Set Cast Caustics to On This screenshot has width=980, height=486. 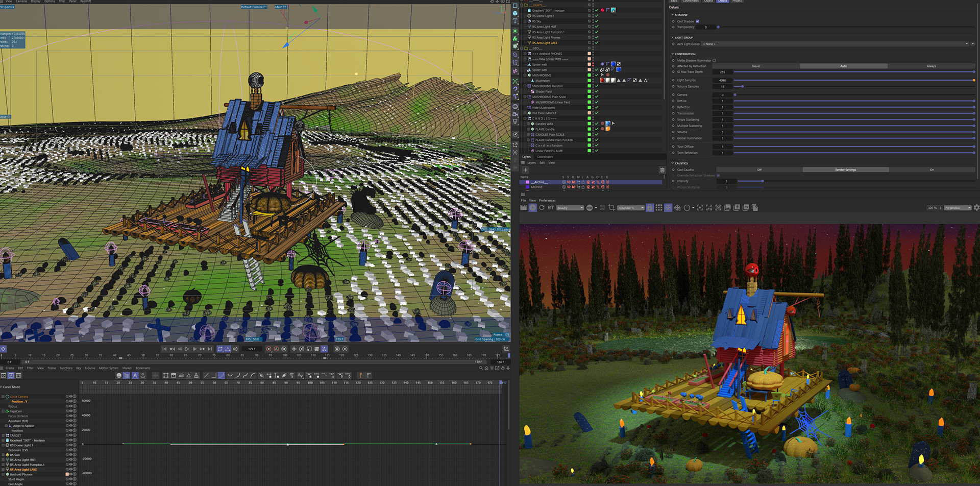[x=932, y=169]
